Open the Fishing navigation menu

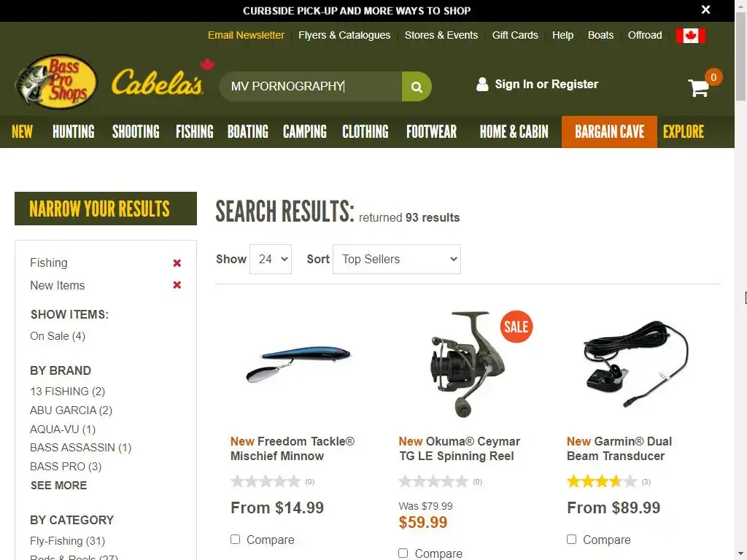pyautogui.click(x=194, y=132)
